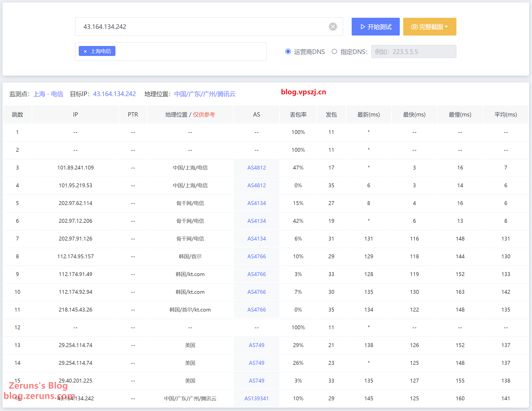Click the 丢包率 column header
The width and height of the screenshot is (532, 411).
tap(298, 114)
